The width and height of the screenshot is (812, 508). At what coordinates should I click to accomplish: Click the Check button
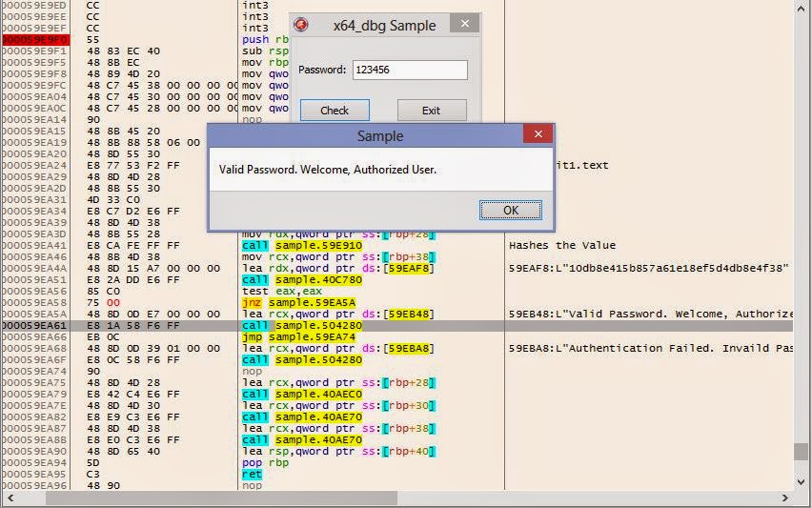335,111
